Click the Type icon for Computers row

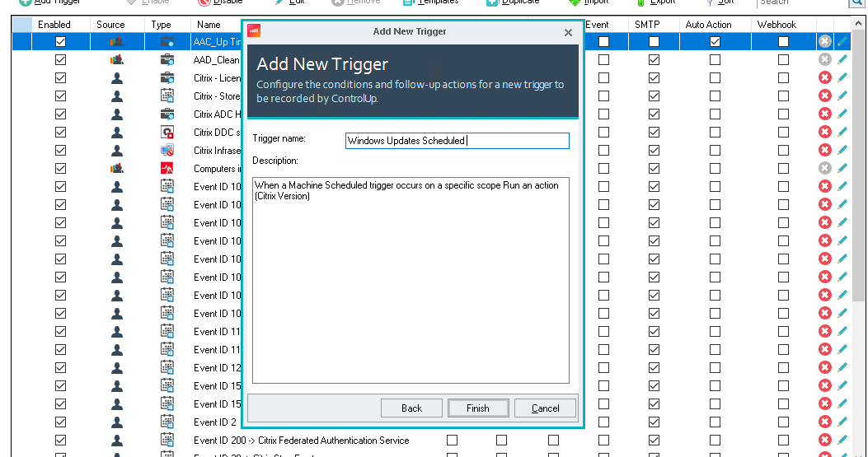[167, 169]
